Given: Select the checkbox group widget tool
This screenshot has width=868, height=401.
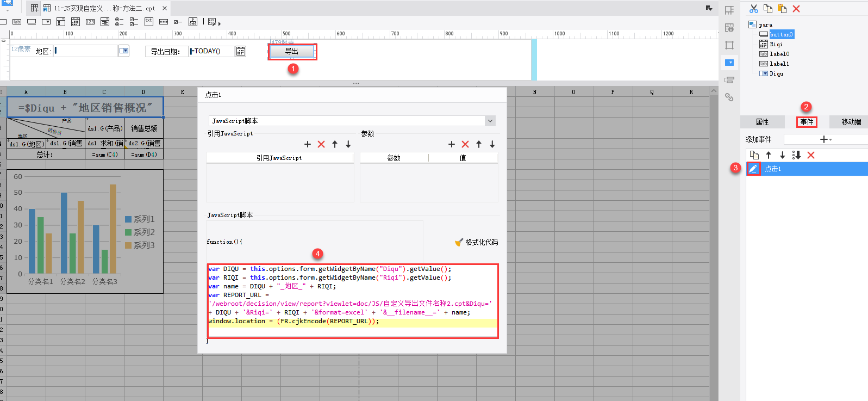Looking at the screenshot, I should pyautogui.click(x=134, y=22).
